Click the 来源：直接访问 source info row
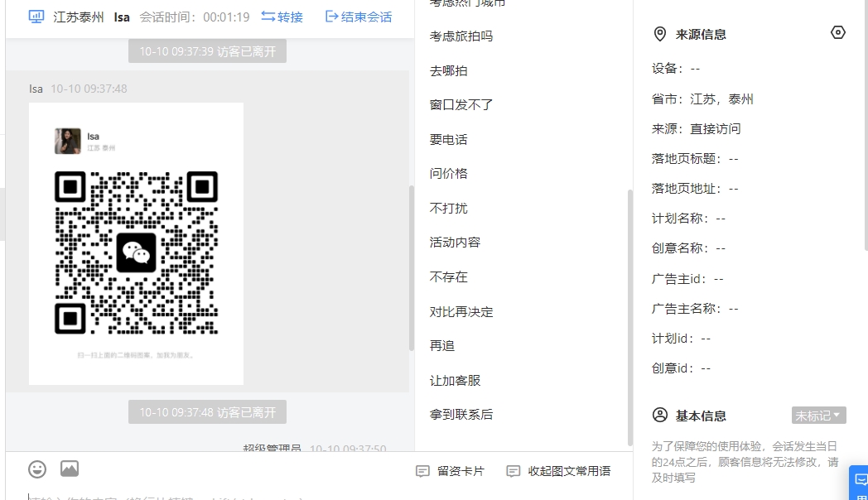This screenshot has width=868, height=500. coord(696,129)
